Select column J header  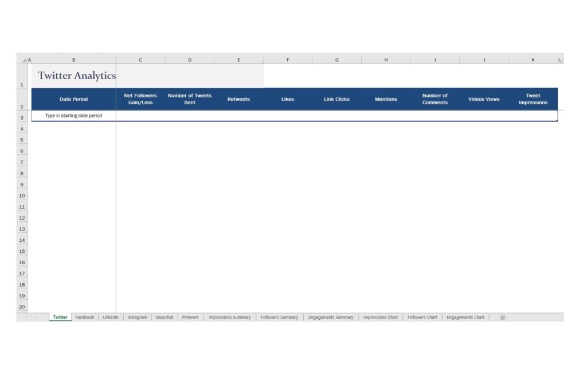point(484,60)
